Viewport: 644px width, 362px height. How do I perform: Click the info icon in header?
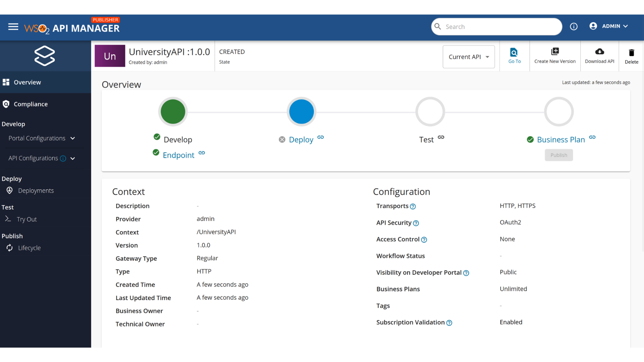pyautogui.click(x=574, y=26)
